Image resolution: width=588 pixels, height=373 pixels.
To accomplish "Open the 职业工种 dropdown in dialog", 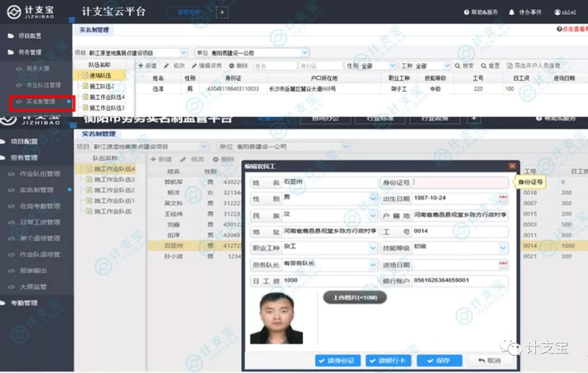I will pos(373,248).
